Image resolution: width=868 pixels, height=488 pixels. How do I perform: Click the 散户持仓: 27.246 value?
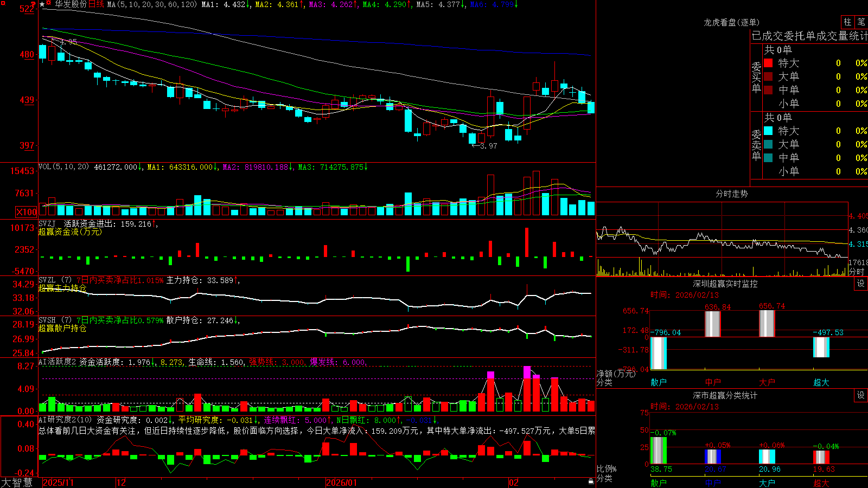click(x=202, y=320)
